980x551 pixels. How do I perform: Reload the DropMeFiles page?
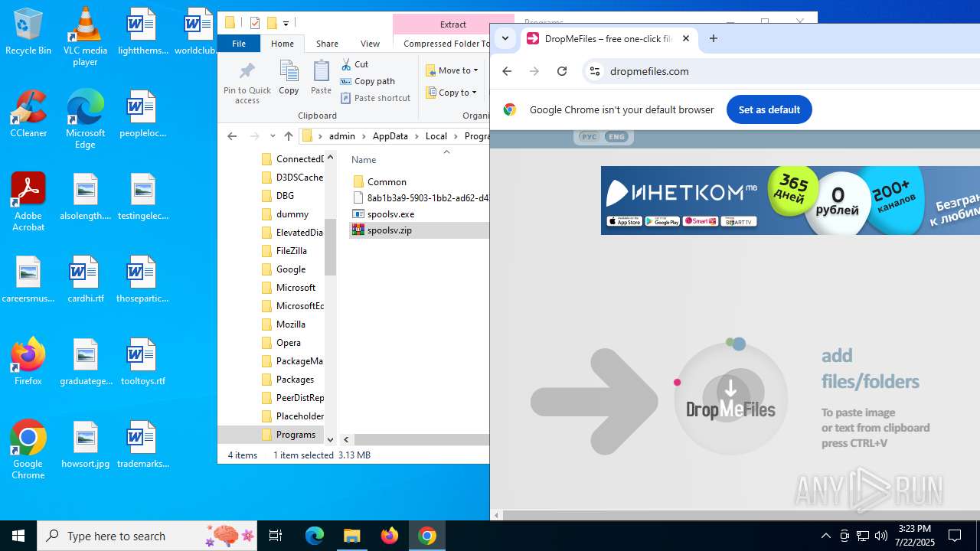(x=562, y=71)
